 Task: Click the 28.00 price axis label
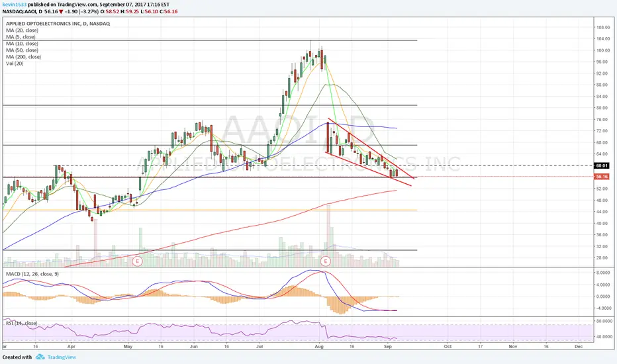[x=603, y=257]
